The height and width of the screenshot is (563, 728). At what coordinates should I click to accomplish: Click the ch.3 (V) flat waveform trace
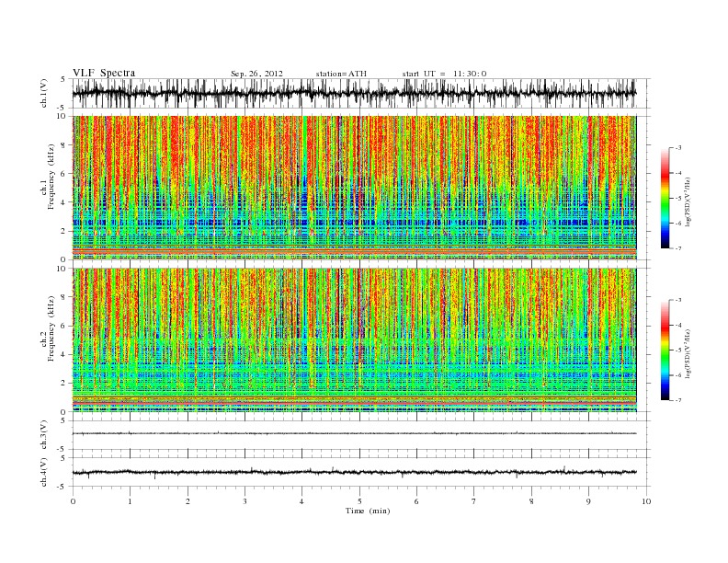[354, 433]
